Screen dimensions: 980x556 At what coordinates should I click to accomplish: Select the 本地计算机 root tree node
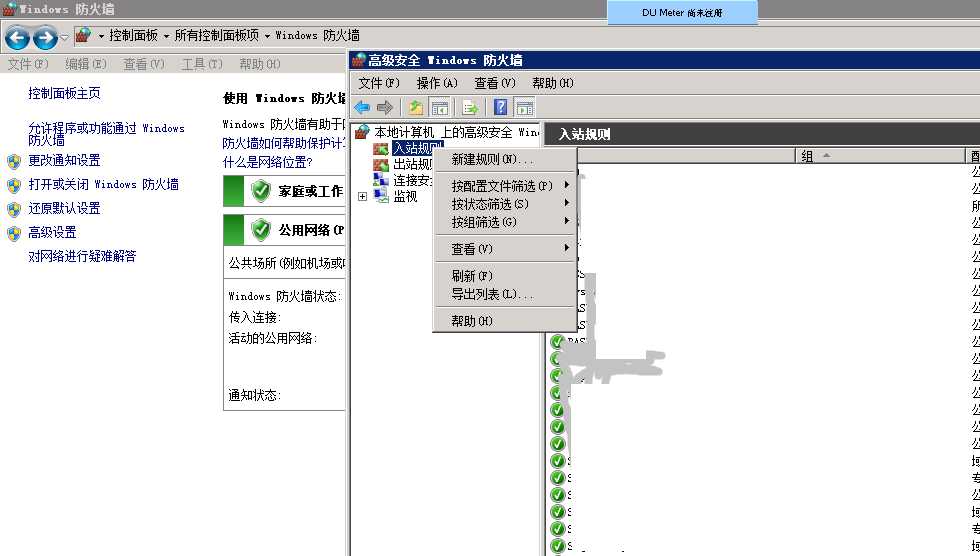(456, 132)
